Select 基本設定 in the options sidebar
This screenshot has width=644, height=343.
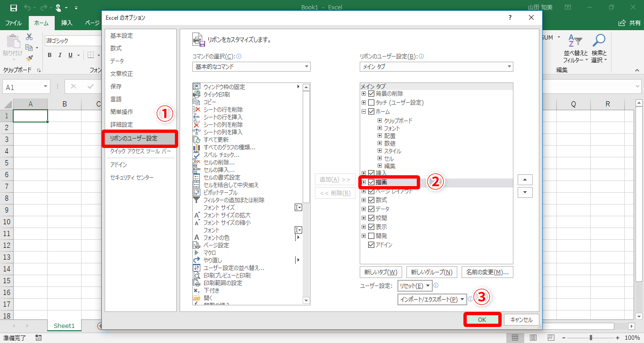coord(122,36)
